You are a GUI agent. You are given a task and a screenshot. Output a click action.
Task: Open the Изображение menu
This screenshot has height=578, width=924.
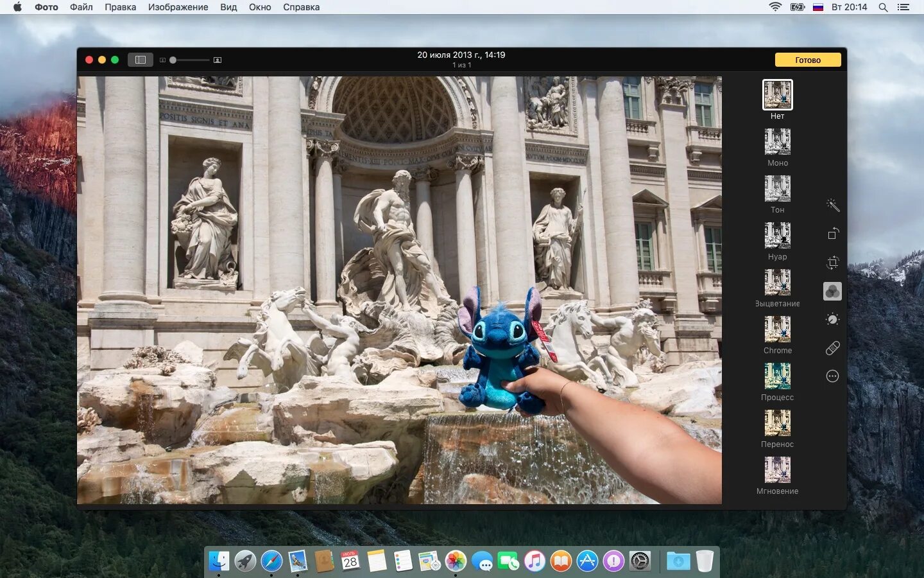(x=178, y=7)
